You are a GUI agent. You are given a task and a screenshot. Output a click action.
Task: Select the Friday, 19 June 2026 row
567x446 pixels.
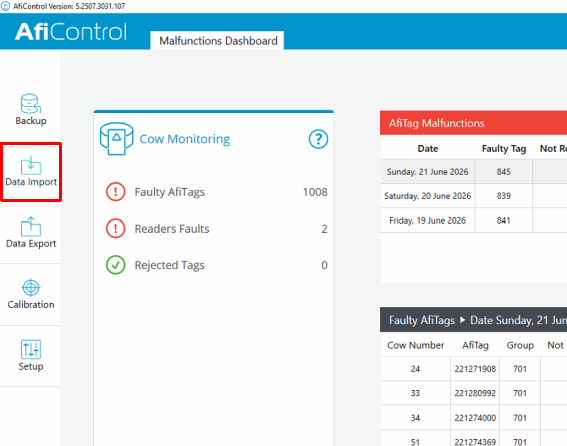[473, 220]
